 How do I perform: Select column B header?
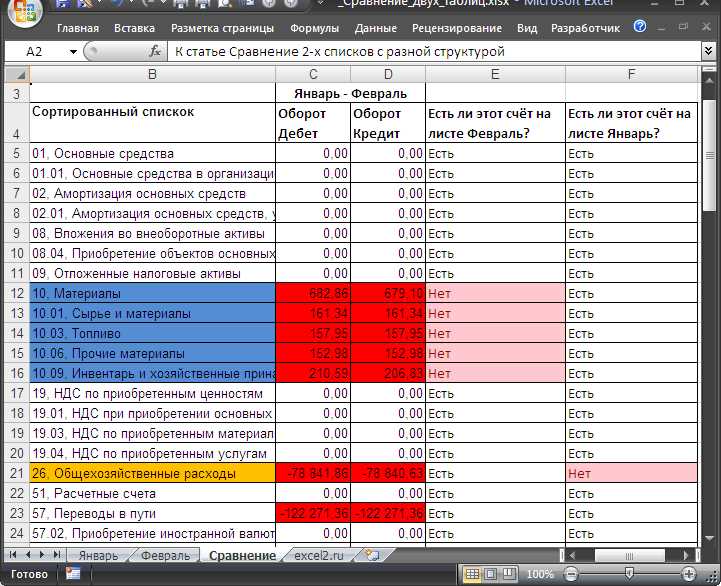tap(152, 74)
